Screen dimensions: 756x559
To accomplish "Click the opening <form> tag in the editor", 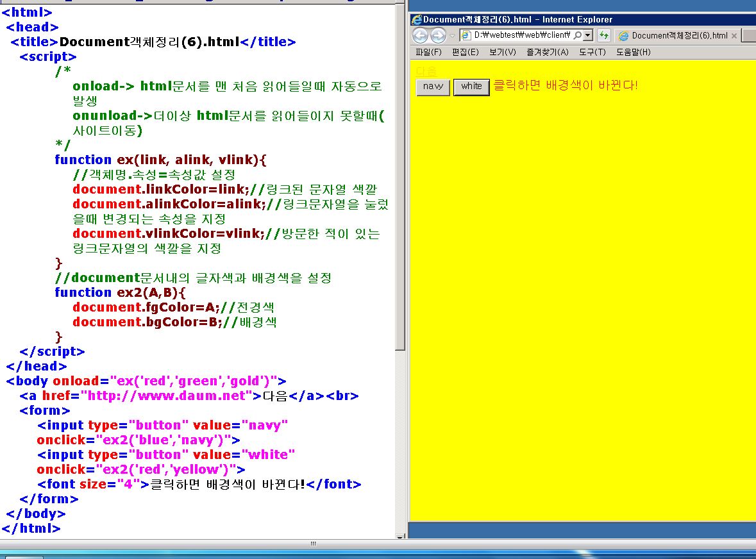I will coord(45,410).
